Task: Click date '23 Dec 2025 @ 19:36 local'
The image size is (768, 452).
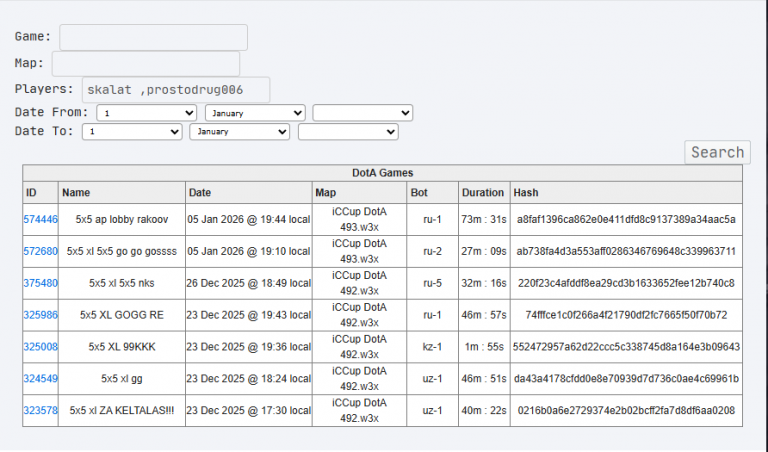Action: tap(249, 347)
